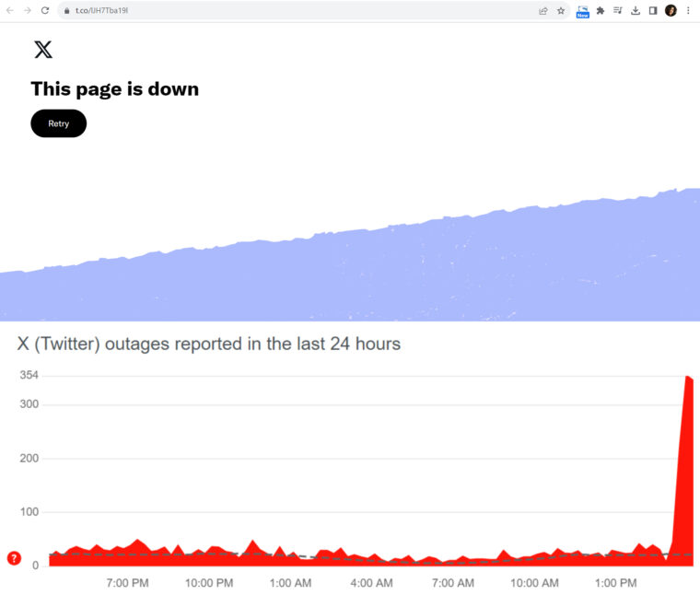Click the 1:00 AM axis label
The width and height of the screenshot is (700, 595).
[x=291, y=582]
